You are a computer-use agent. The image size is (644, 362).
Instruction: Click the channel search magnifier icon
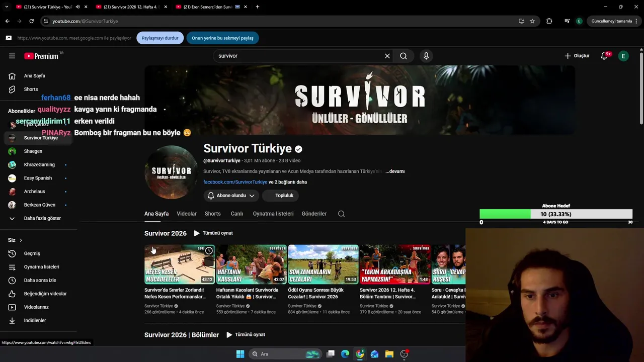click(341, 214)
